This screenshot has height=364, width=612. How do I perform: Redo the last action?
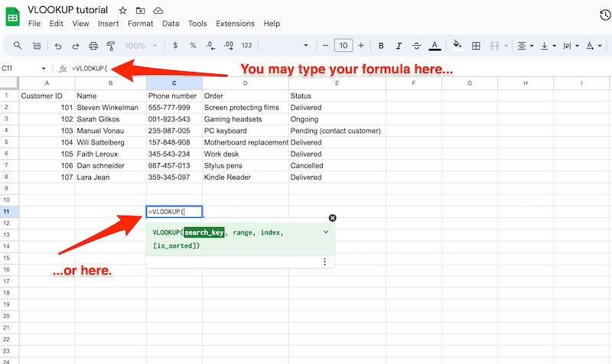tap(75, 46)
